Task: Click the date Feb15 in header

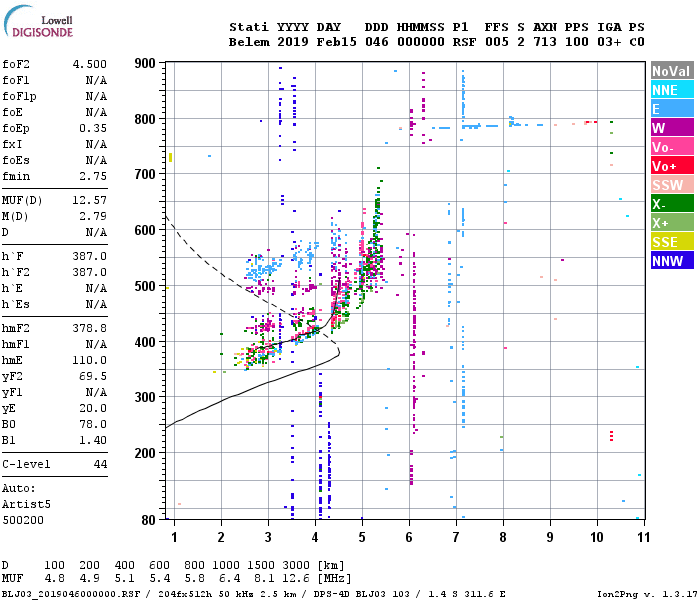Action: pos(337,42)
